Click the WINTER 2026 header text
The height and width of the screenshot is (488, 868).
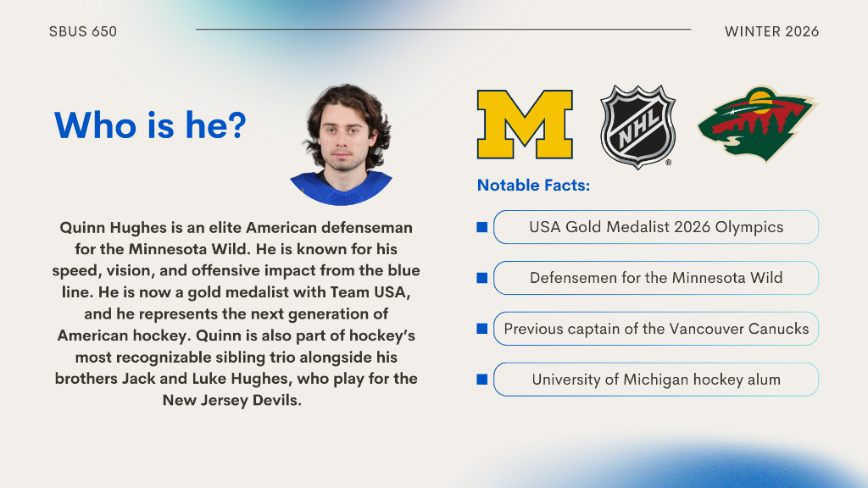coord(771,31)
